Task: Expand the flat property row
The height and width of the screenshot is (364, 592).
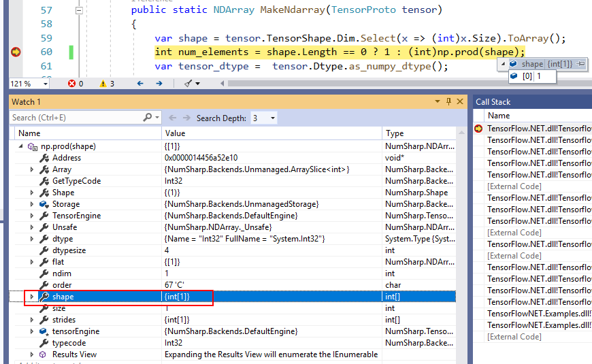Action: tap(32, 262)
